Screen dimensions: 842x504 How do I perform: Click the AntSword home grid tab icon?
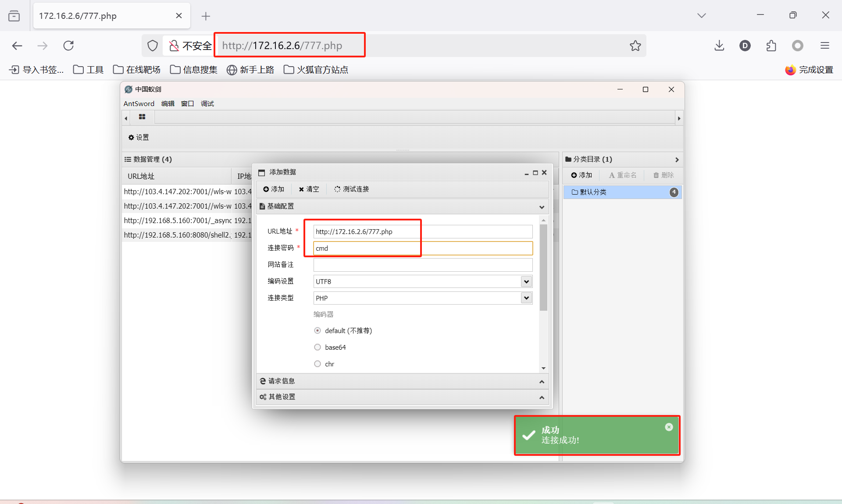[142, 117]
